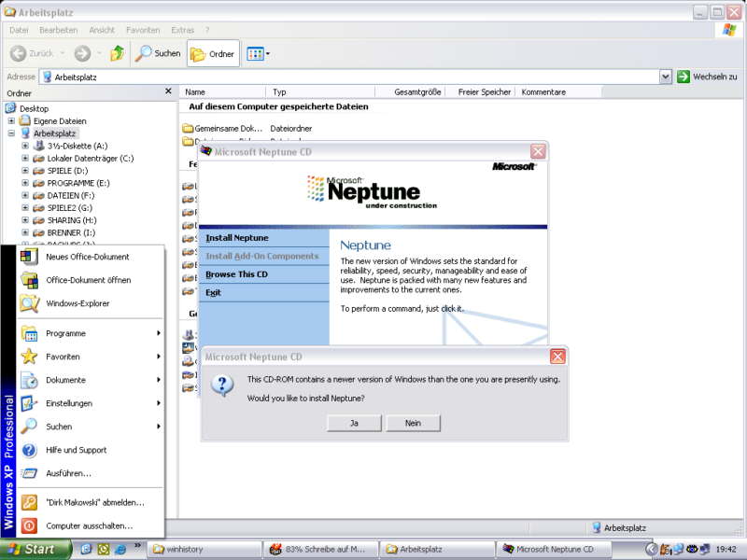The height and width of the screenshot is (560, 747).
Task: Click the Up folder toolbar icon
Action: (118, 53)
